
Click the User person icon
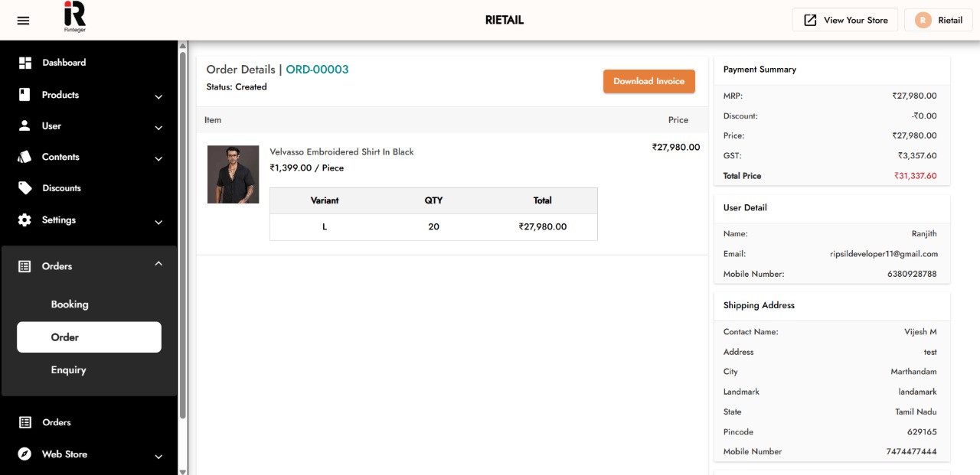click(24, 125)
